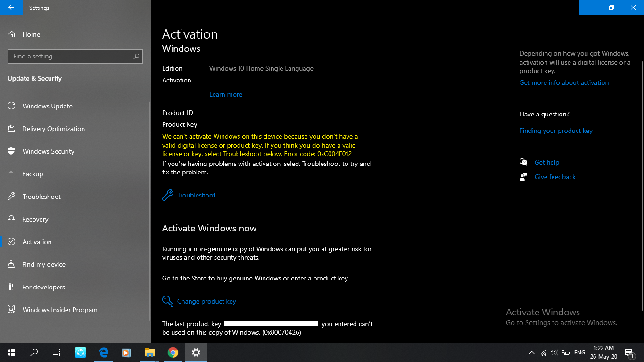Screen dimensions: 644x362
Task: Open Finding your product key link
Action: coord(556,131)
